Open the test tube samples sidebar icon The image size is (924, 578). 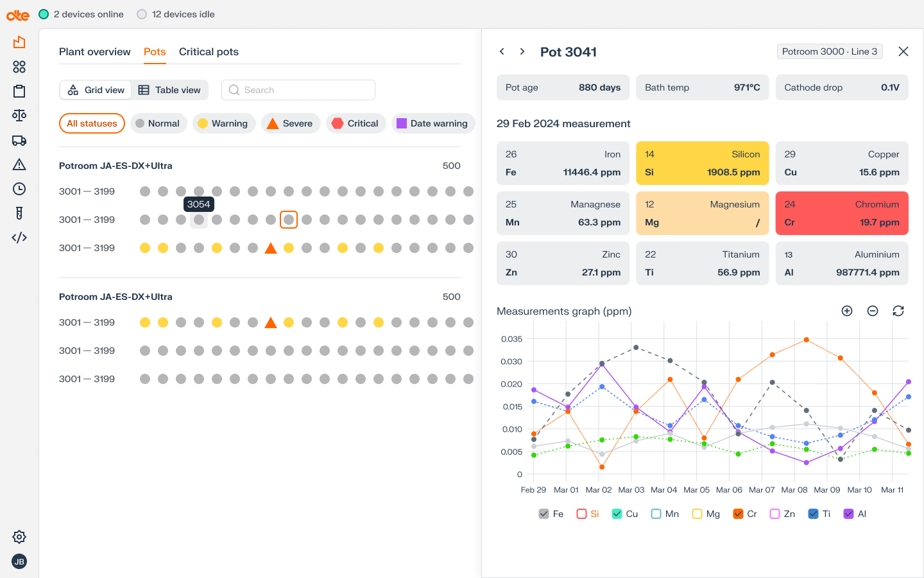point(19,213)
